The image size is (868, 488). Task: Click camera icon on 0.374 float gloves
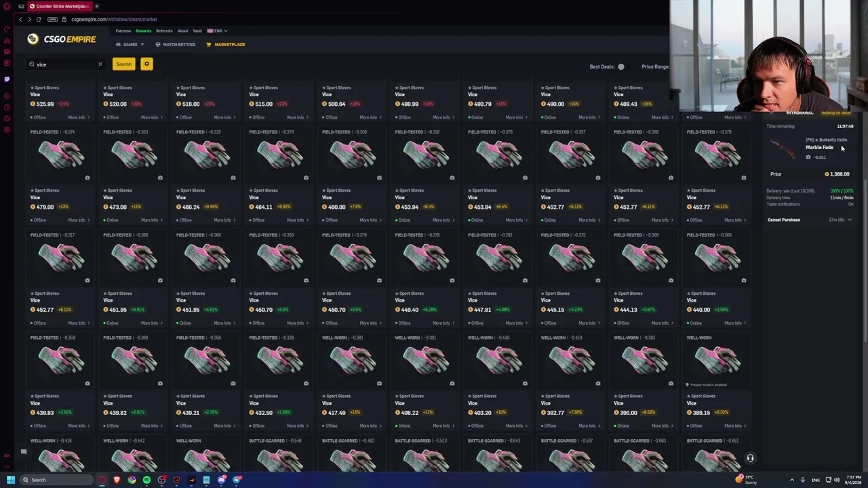click(87, 178)
